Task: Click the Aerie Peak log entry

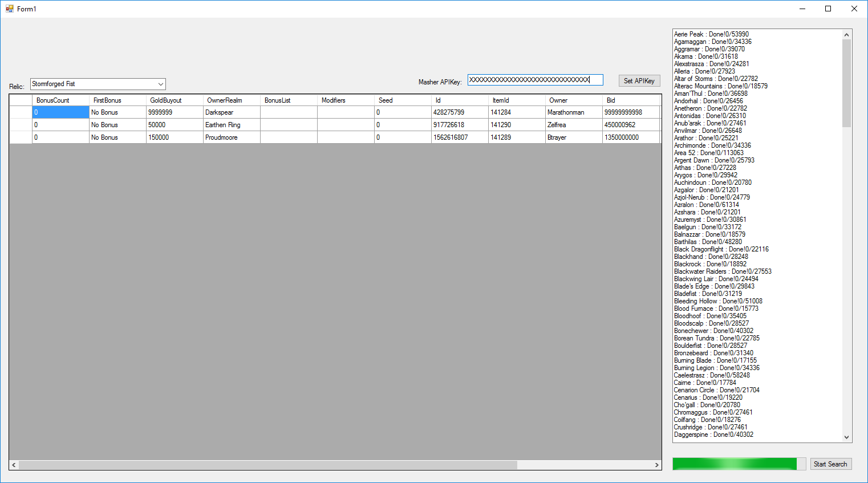Action: tap(711, 34)
